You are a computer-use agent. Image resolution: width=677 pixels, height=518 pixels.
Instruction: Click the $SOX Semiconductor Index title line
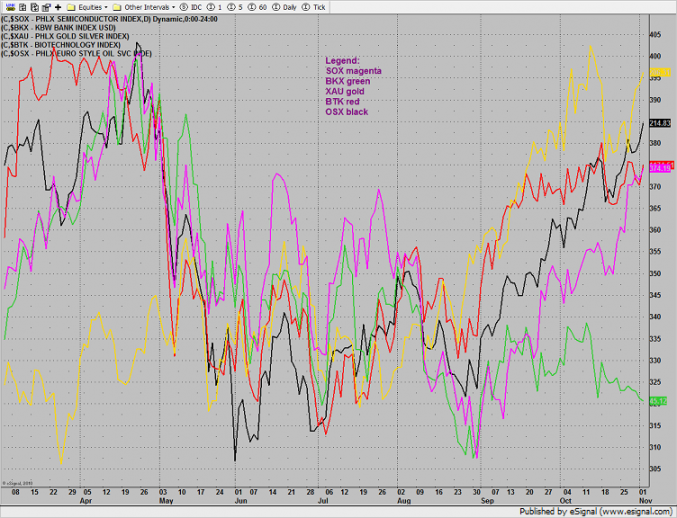(109, 19)
